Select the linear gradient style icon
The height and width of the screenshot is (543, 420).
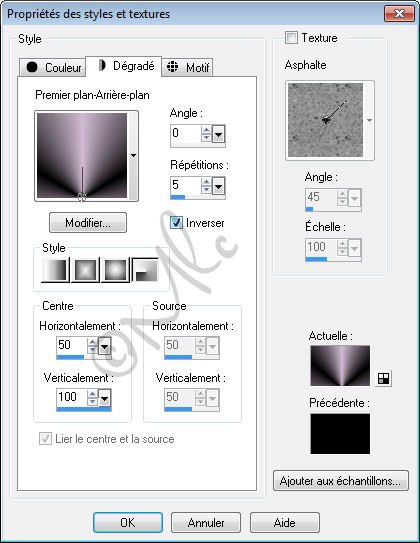tap(55, 269)
